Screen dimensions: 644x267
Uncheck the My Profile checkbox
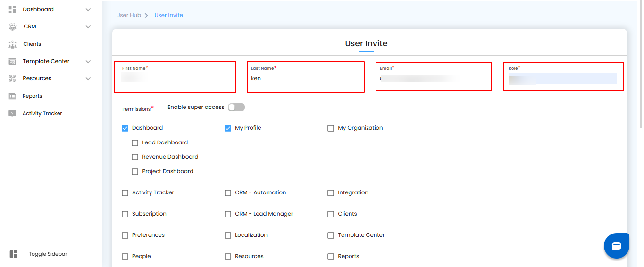tap(228, 128)
